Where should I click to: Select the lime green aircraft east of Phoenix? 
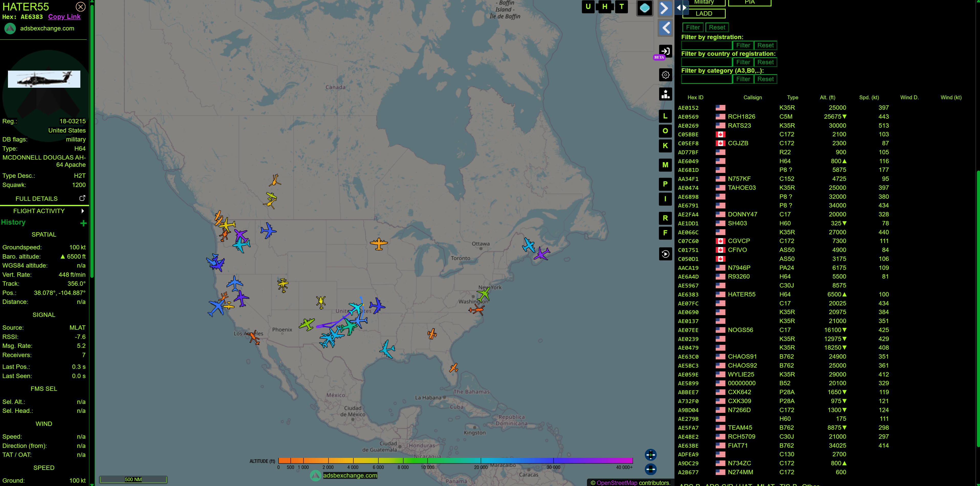307,324
